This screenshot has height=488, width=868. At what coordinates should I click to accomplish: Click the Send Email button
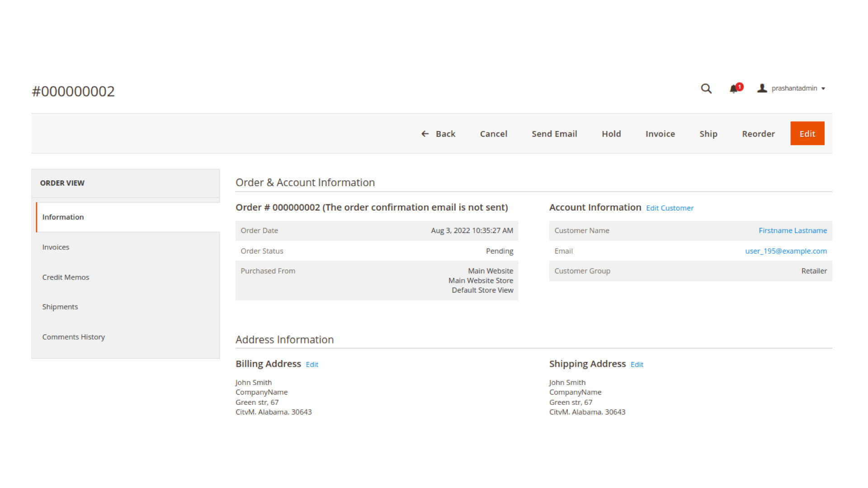554,134
